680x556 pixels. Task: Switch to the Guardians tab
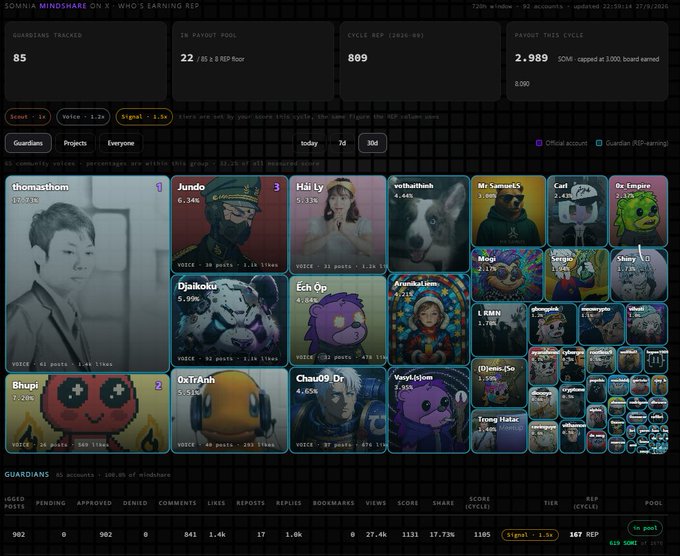point(28,143)
